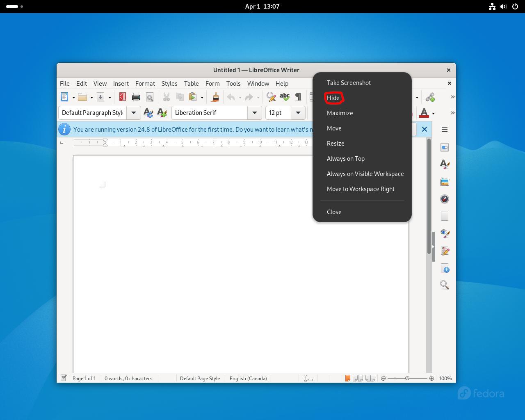This screenshot has width=525, height=420.
Task: Click the Redo arrow icon
Action: 249,97
